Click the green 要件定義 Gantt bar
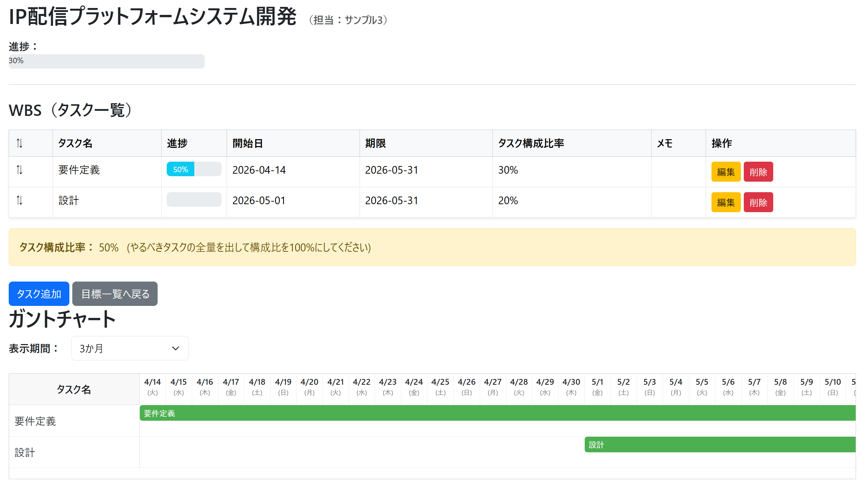Screen dimensions: 868x497 pyautogui.click(x=497, y=413)
